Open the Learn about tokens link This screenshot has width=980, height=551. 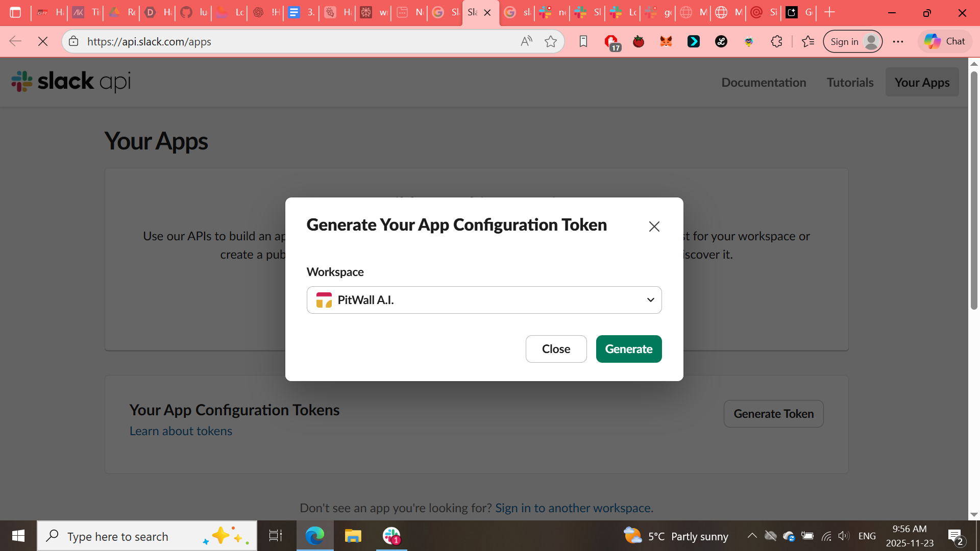click(181, 431)
